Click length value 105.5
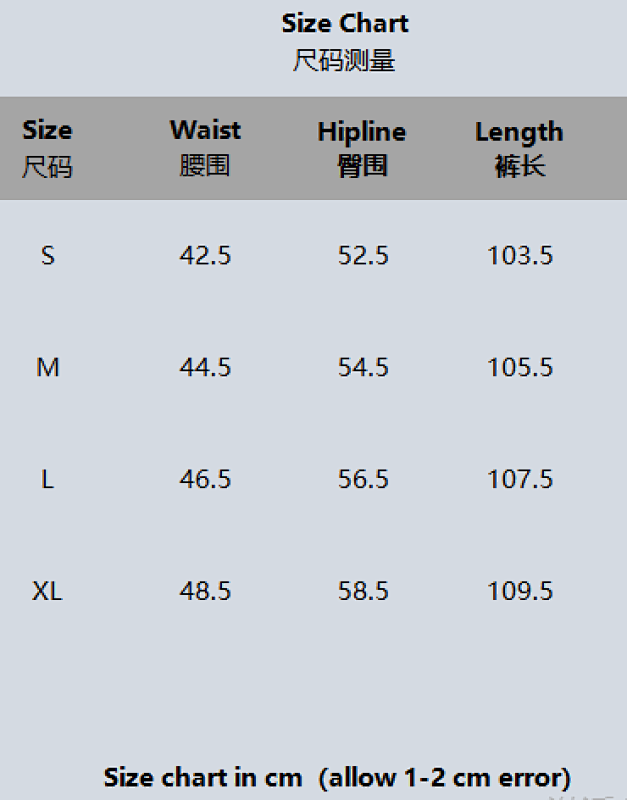 520,367
